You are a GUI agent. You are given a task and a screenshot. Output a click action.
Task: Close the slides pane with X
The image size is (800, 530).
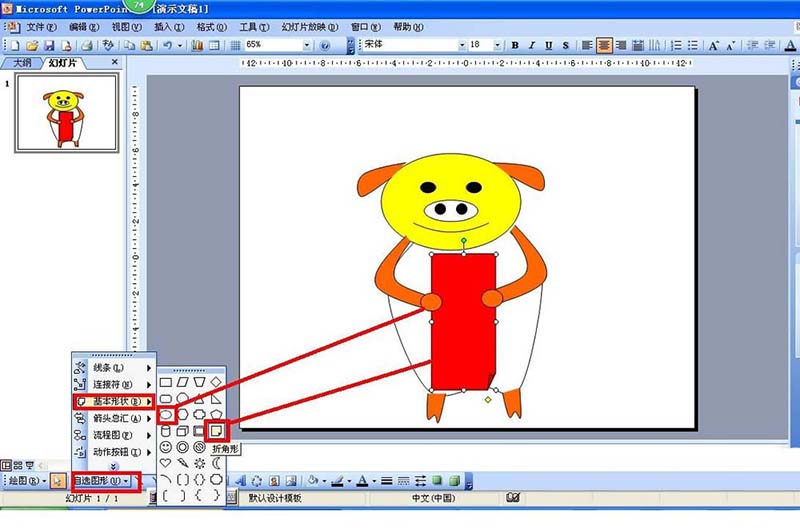tap(115, 62)
